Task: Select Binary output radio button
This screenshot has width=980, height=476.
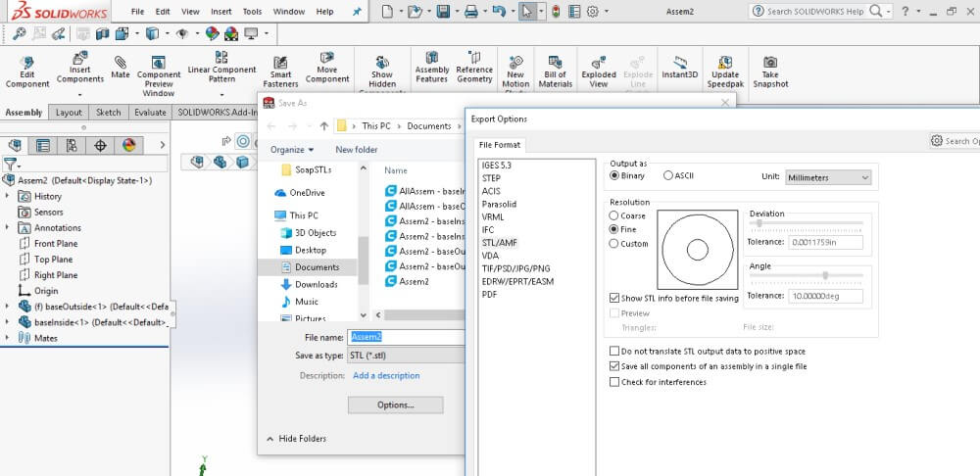Action: pyautogui.click(x=614, y=176)
